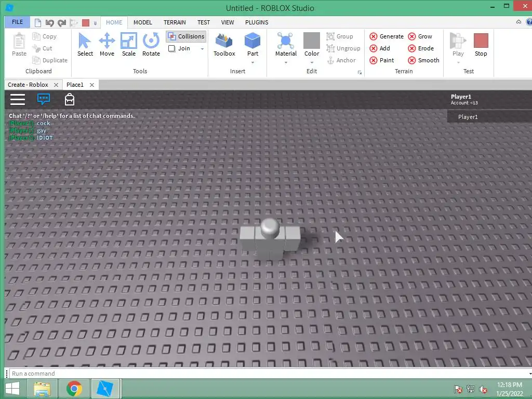Screen dimensions: 532x399
Task: Group the selected parts
Action: [x=340, y=36]
